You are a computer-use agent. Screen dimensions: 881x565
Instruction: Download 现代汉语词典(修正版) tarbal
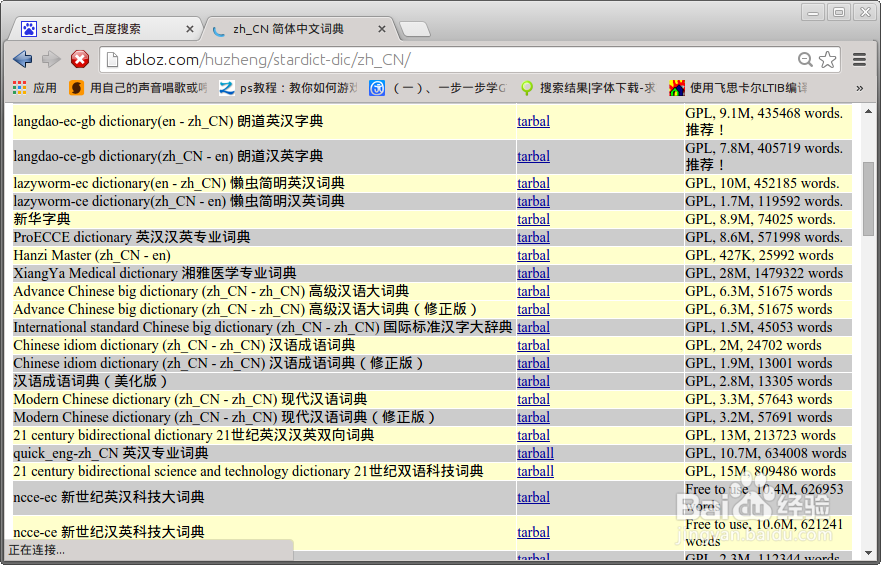point(533,417)
